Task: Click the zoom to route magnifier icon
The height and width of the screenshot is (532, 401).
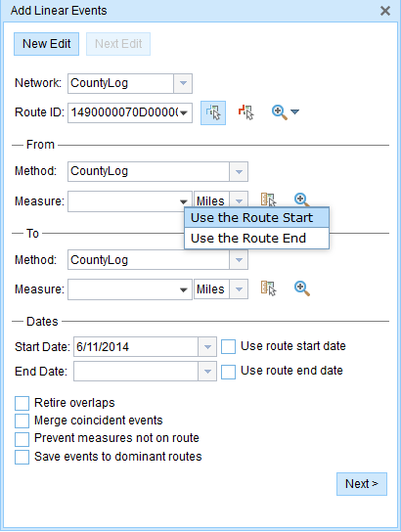Action: 279,112
